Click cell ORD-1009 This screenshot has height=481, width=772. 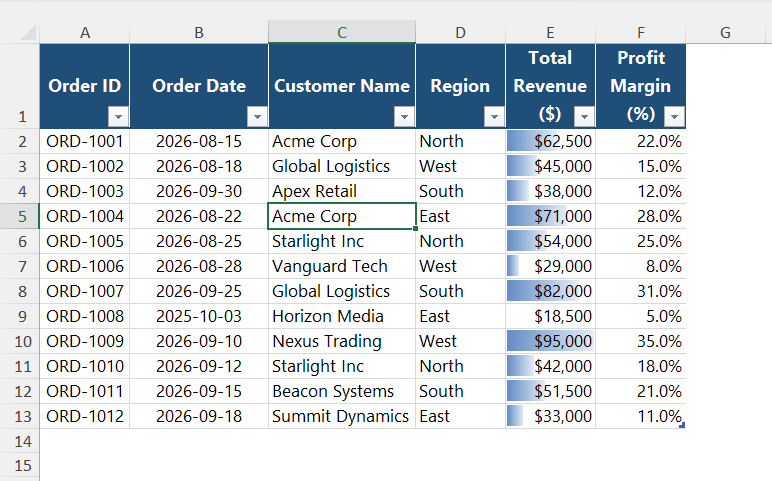coord(85,341)
